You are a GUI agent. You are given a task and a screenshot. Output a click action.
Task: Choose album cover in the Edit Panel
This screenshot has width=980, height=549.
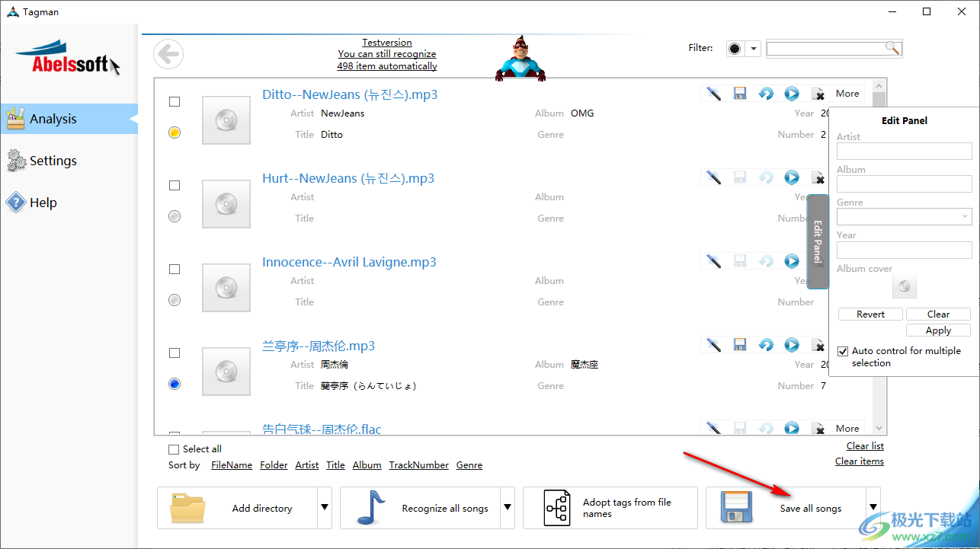point(904,287)
